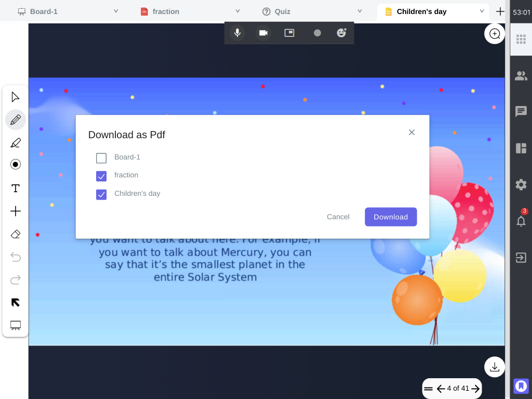Mute the microphone

point(237,33)
